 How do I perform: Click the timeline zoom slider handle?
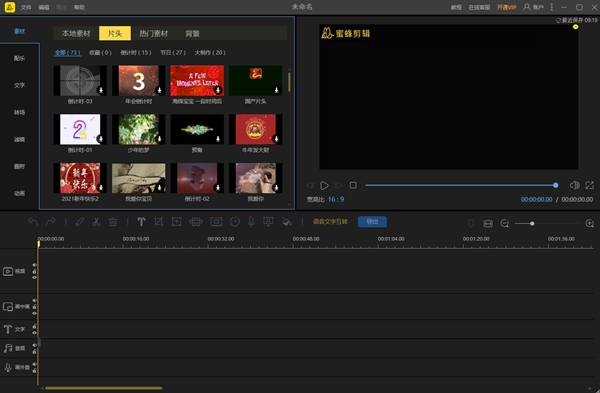click(532, 223)
